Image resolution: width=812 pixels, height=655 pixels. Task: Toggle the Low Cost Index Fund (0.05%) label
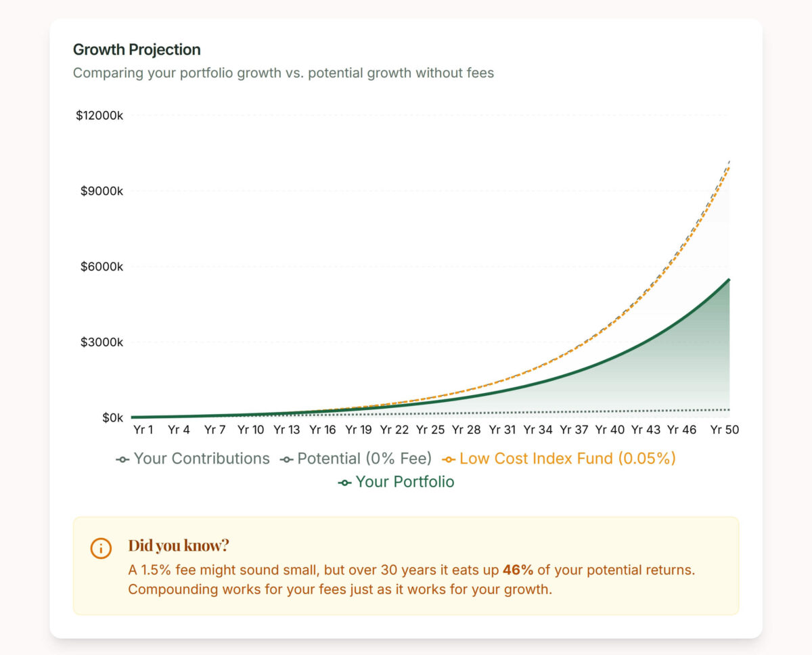568,459
